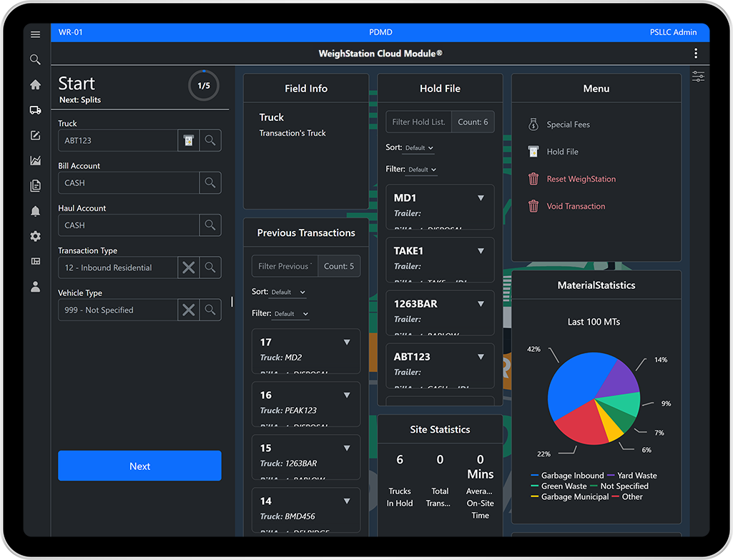Open the table layout sidebar icon

35,261
